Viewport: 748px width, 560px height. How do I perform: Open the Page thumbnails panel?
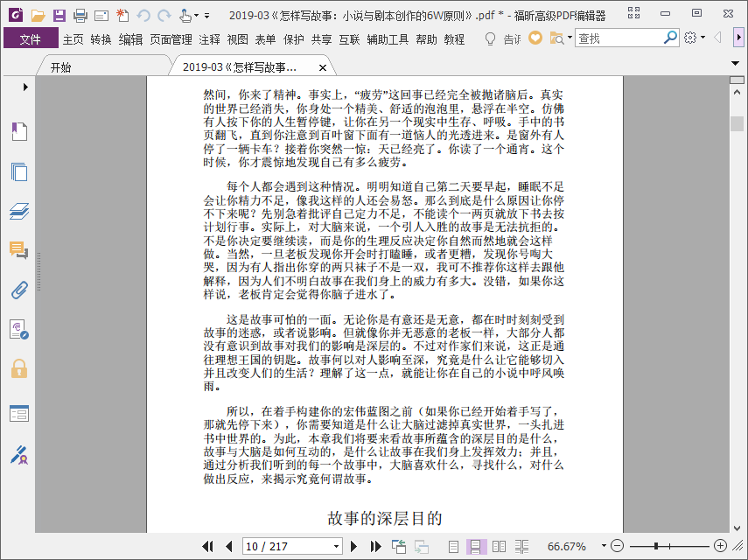19,171
